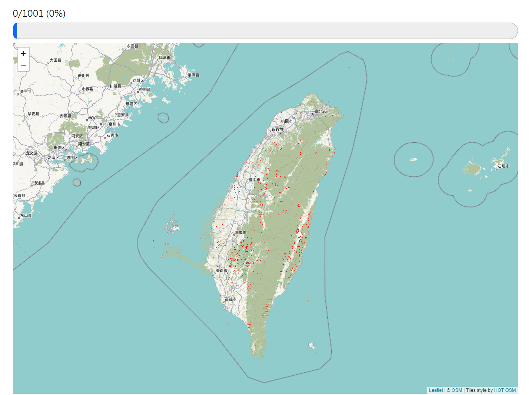Click the 泉州市 city label
532x395 pixels.
pyautogui.click(x=114, y=124)
